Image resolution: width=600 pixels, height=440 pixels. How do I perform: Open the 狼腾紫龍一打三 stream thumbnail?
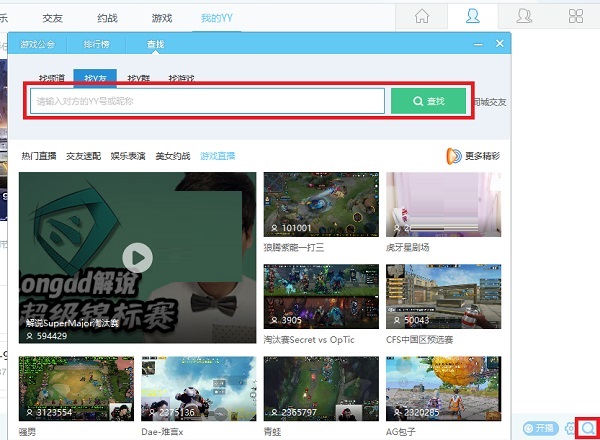coord(320,211)
